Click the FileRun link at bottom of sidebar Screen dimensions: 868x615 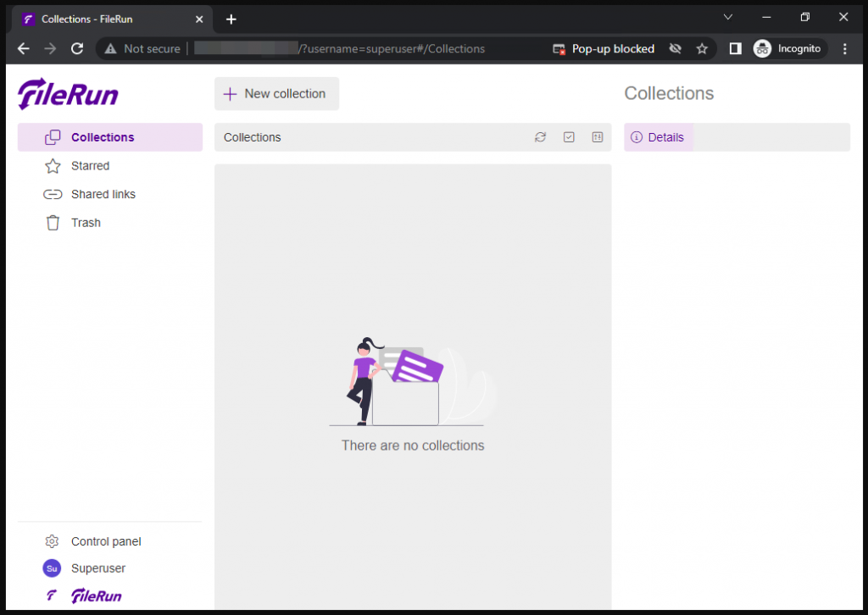96,596
